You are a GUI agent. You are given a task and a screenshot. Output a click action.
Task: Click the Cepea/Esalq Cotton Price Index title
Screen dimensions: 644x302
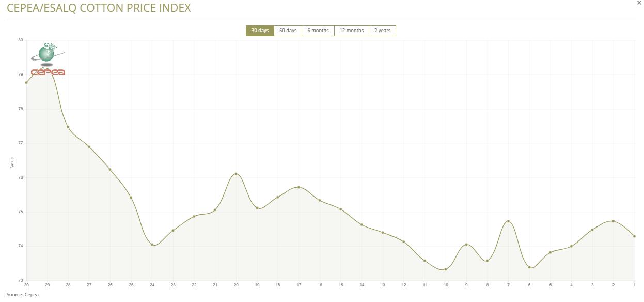point(99,8)
